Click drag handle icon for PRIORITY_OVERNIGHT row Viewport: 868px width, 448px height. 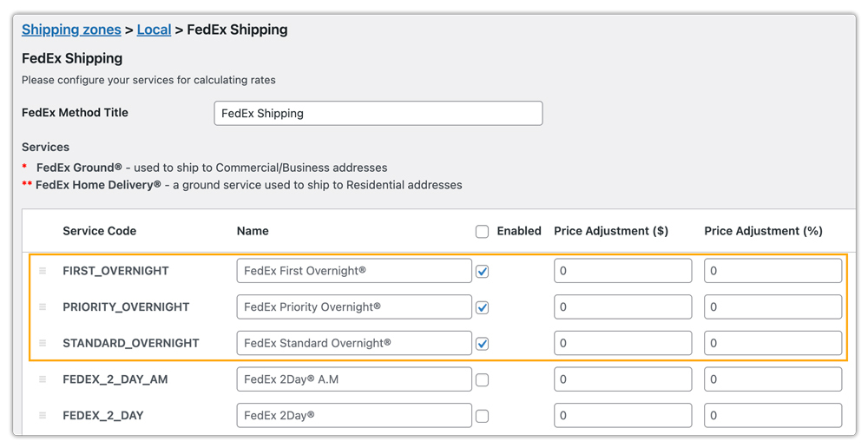pos(43,307)
